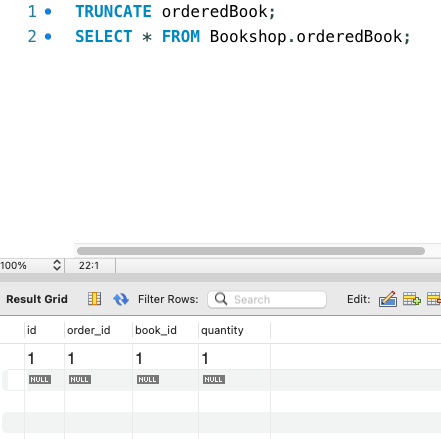Image resolution: width=441 pixels, height=439 pixels.
Task: Click the magnifier icon in Filter Rows
Action: coord(221,299)
